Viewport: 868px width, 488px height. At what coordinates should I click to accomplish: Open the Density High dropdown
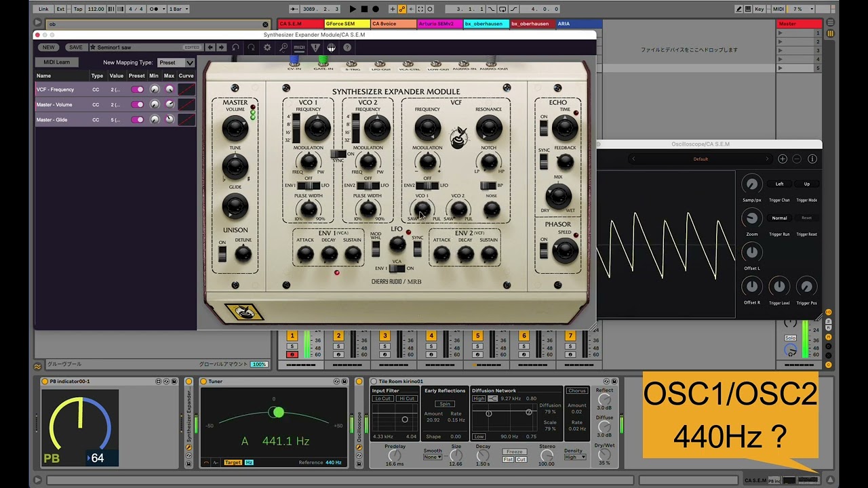click(574, 457)
